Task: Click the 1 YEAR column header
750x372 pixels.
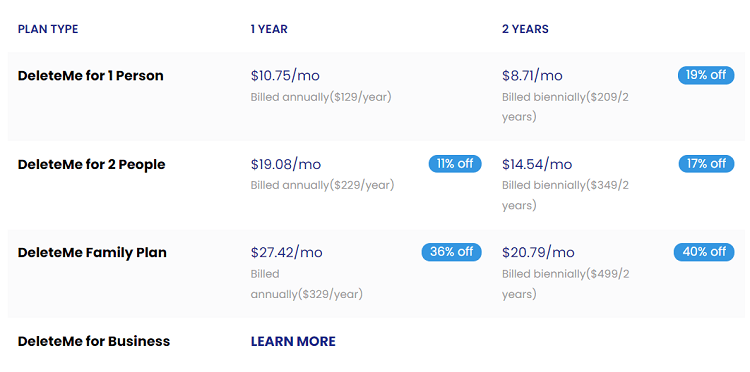Action: (x=269, y=29)
